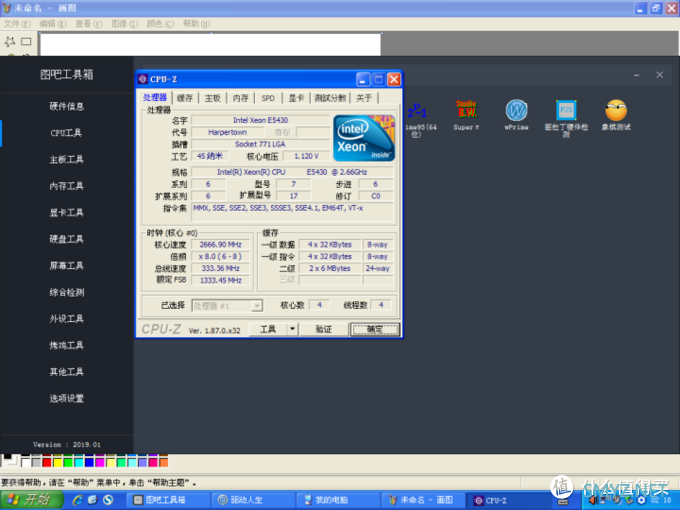Switch to the 内存 tab in CPU-Z

click(240, 98)
